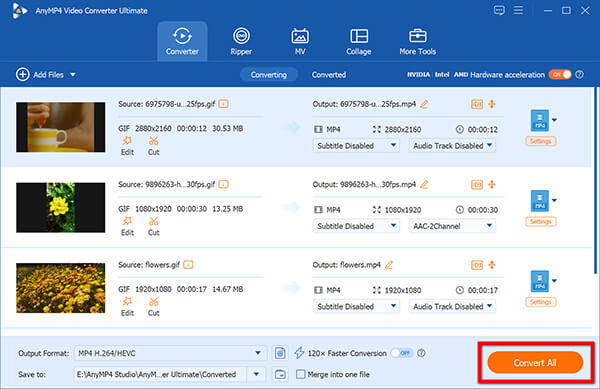Open Settings for 6975798 25fps.mp4 output
This screenshot has height=389, width=600.
pos(540,141)
